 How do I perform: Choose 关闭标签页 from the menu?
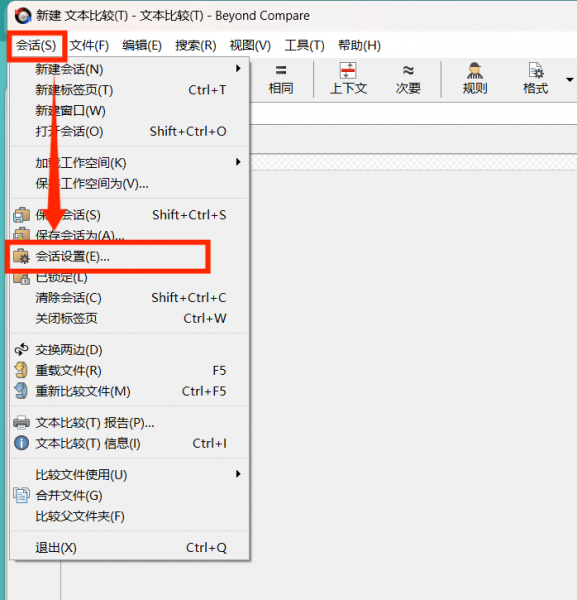(x=130, y=318)
